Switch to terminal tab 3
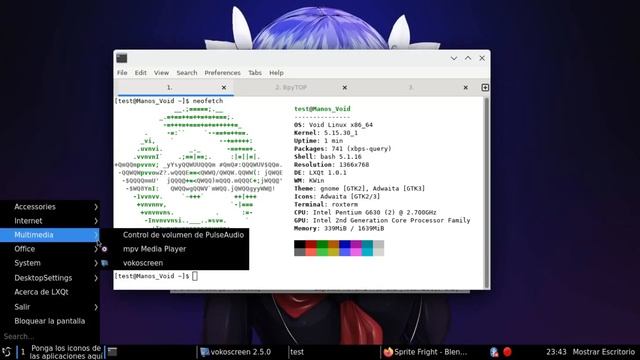 click(411, 87)
